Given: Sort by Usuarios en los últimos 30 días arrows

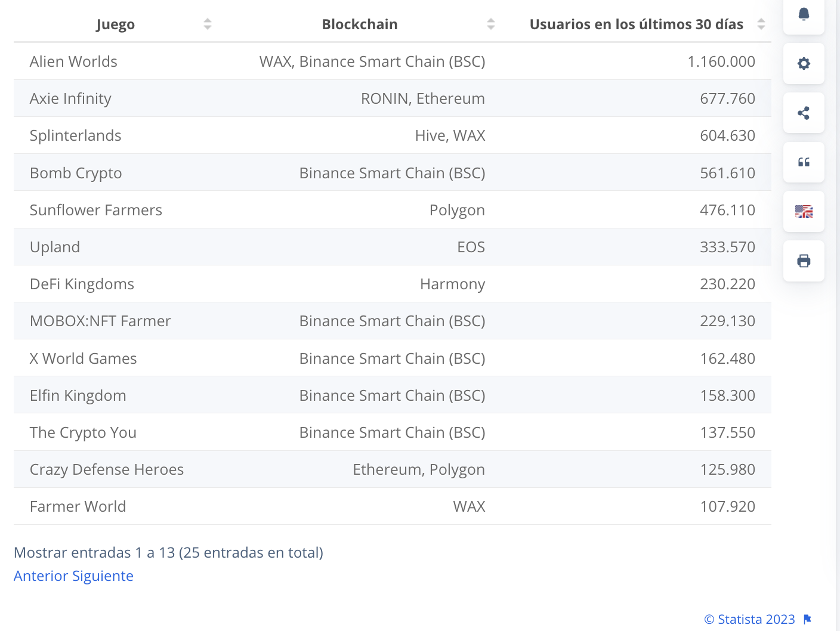Looking at the screenshot, I should [761, 24].
